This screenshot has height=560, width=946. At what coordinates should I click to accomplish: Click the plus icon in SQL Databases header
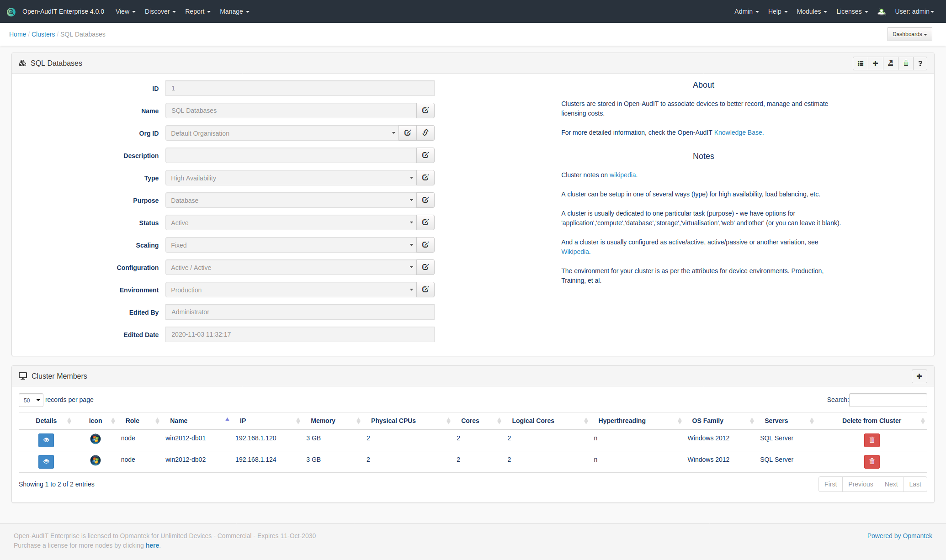[x=875, y=63]
